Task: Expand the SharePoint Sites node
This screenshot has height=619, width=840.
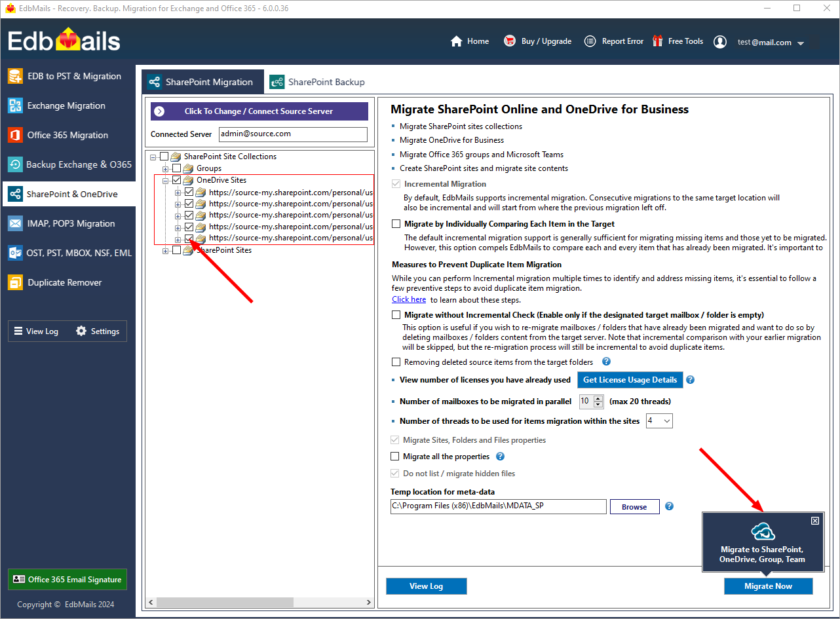Action: [166, 251]
